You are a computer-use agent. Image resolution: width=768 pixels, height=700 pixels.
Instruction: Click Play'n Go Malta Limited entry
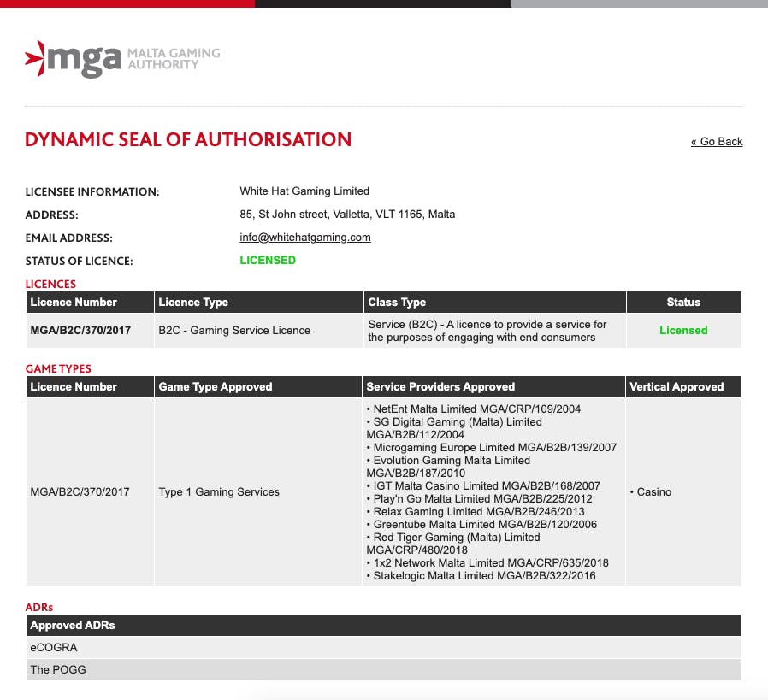[x=480, y=499]
